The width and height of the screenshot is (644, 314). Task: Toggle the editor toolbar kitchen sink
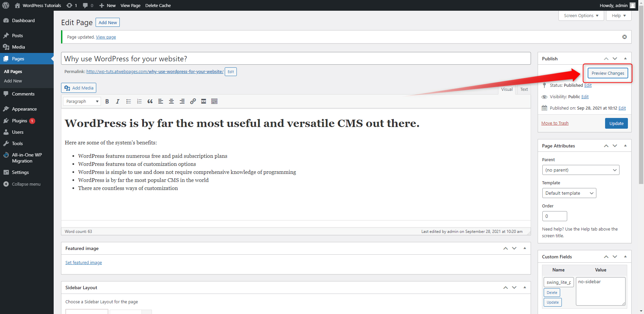coord(214,101)
